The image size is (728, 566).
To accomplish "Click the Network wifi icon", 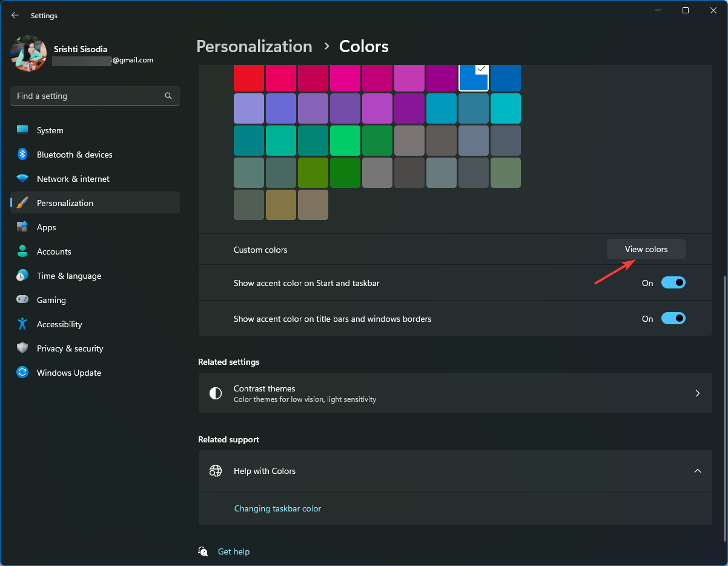I will (x=22, y=179).
